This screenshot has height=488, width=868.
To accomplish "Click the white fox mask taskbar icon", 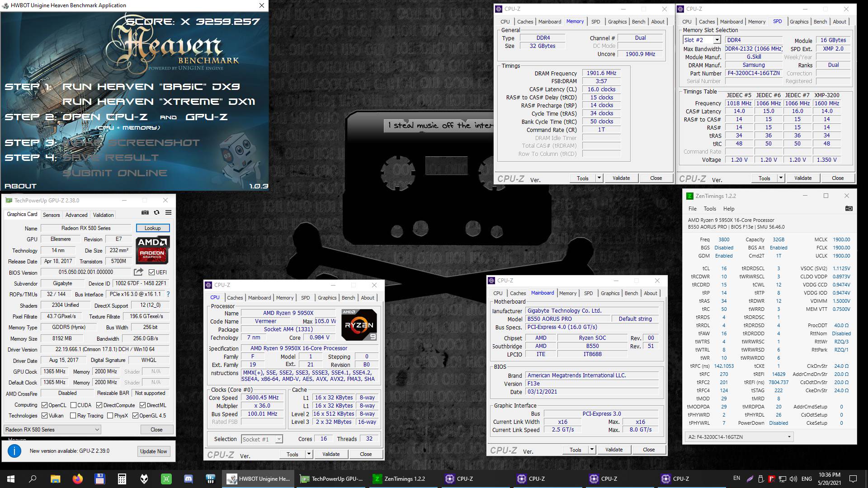I will (144, 479).
